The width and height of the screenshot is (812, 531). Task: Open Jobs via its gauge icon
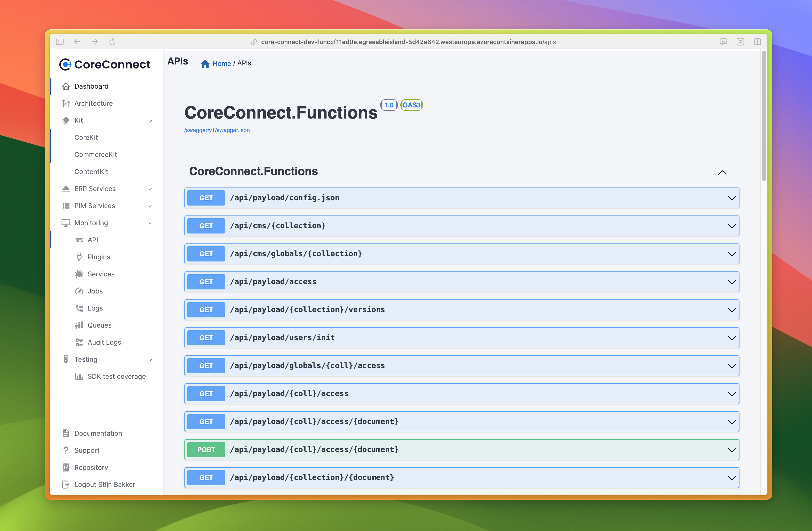79,291
